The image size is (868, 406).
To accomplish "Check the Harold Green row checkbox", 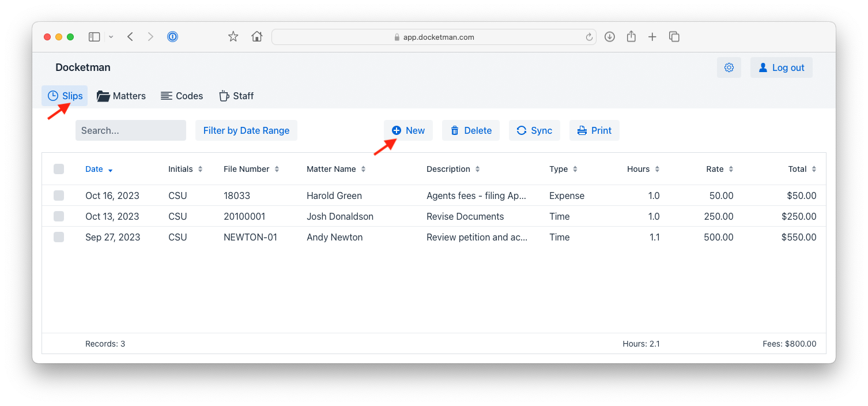I will tap(59, 196).
